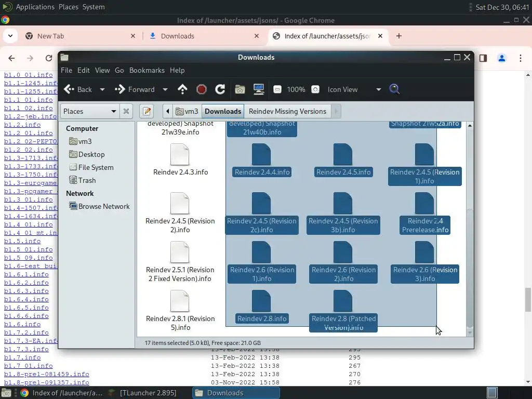Reload the folder view in the file manager

click(220, 89)
